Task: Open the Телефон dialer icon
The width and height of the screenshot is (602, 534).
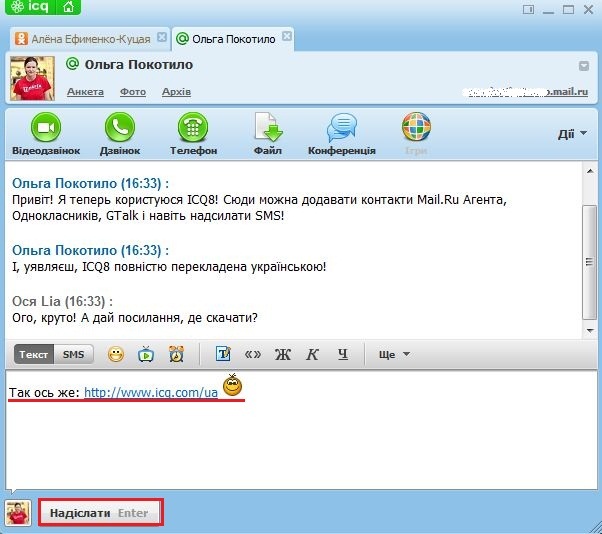Action: (193, 128)
